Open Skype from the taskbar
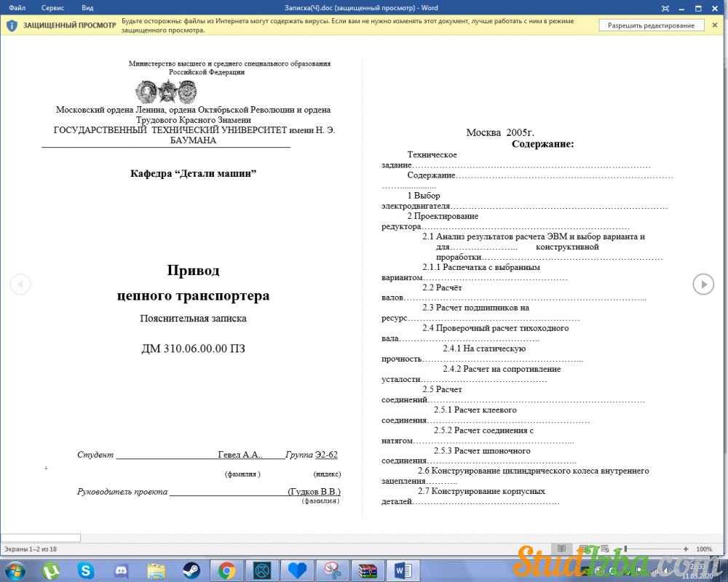Viewport: 728px width, 582px height. pyautogui.click(x=86, y=570)
